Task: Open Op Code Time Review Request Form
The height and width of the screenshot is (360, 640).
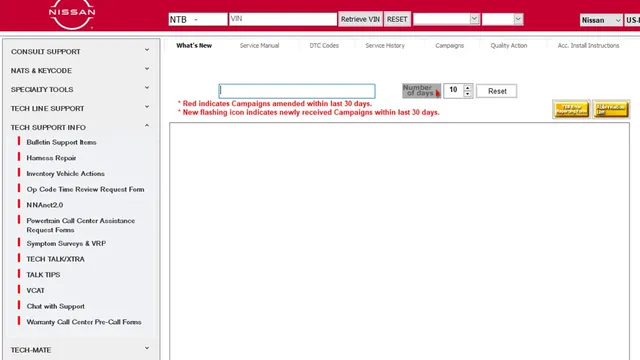Action: point(85,189)
